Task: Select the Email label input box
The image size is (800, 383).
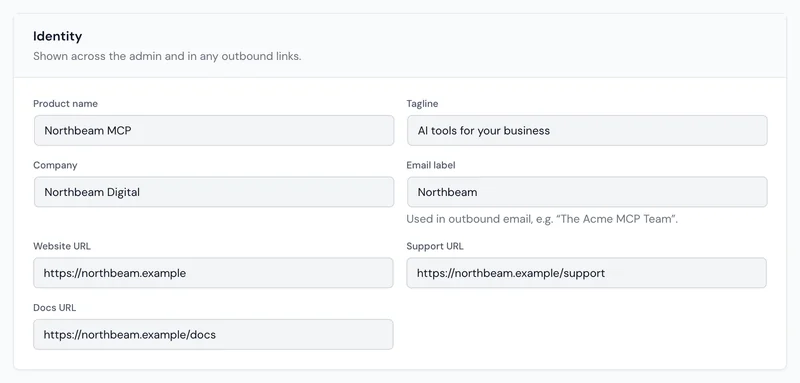Action: coord(587,192)
